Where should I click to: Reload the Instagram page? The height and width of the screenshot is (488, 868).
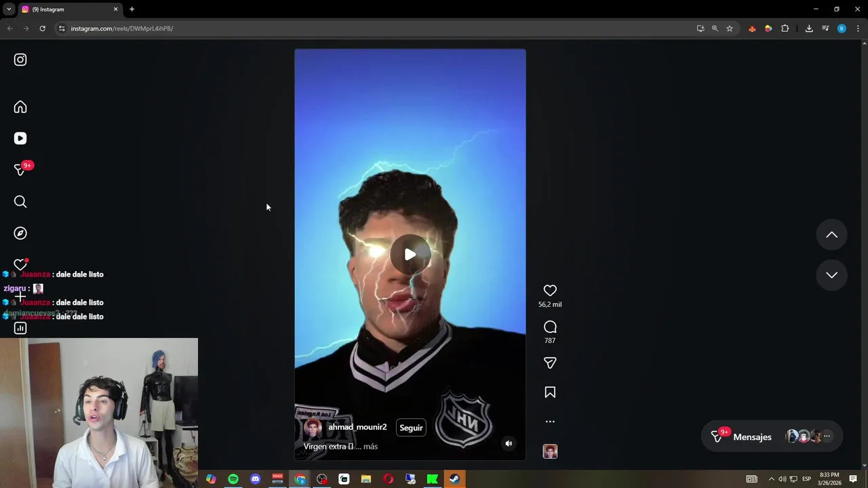point(42,28)
